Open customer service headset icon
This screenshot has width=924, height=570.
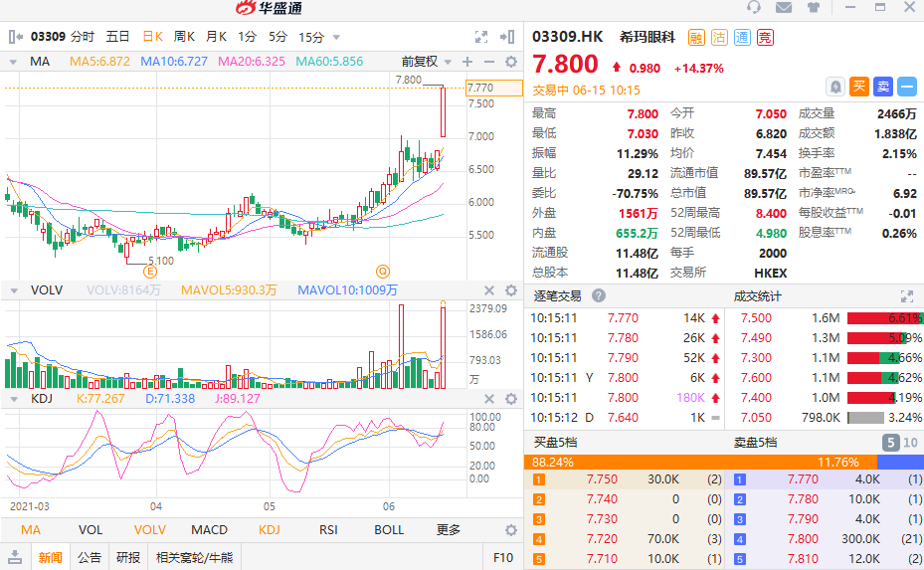pos(754,8)
